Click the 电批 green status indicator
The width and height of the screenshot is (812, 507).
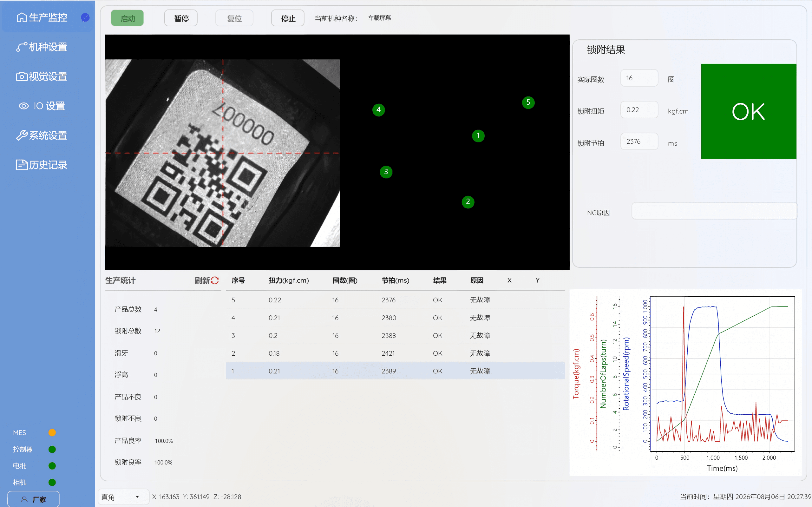tap(52, 466)
